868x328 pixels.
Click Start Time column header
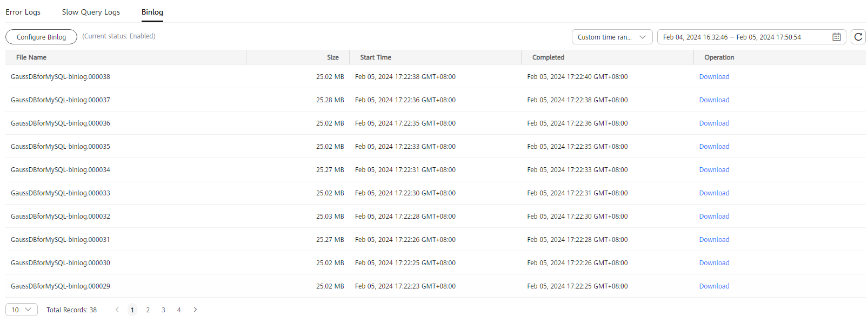click(376, 57)
